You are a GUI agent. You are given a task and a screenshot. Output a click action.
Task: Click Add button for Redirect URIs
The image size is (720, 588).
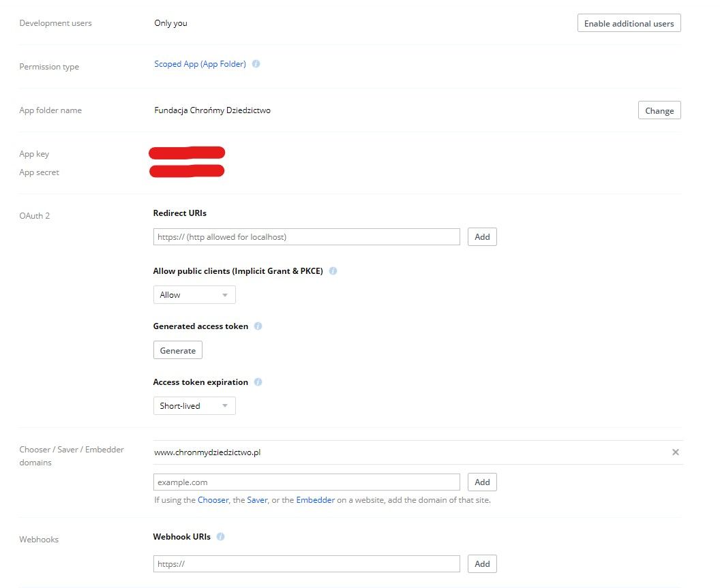click(482, 237)
